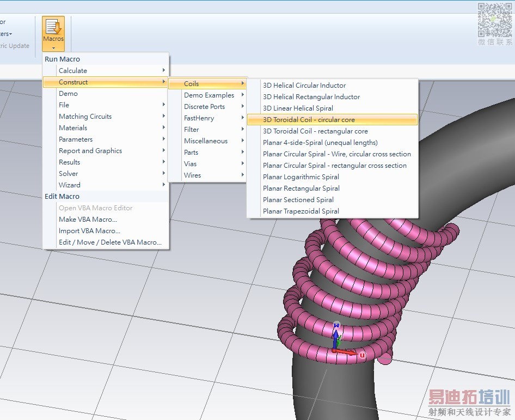The width and height of the screenshot is (515, 420).
Task: Open Vias submenu
Action: pyautogui.click(x=207, y=163)
